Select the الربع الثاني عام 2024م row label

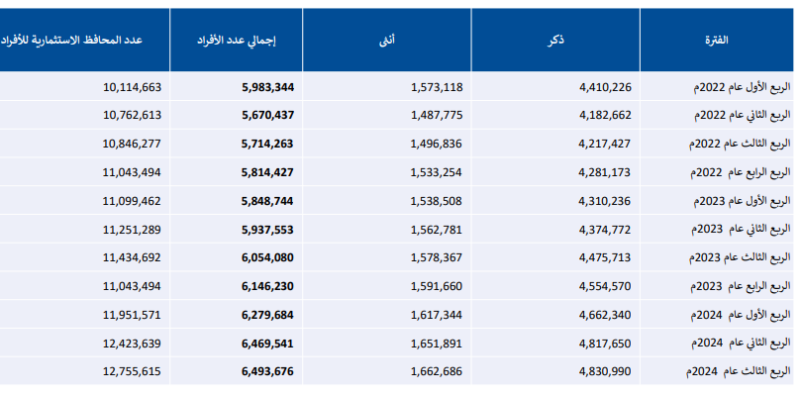click(742, 343)
